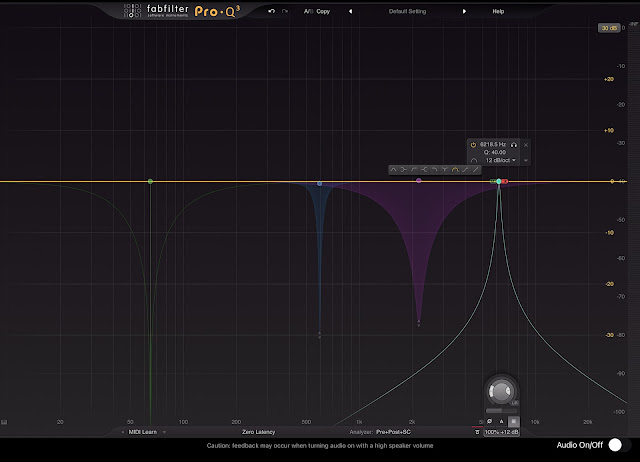Load the previous preset with left arrow

tap(350, 11)
